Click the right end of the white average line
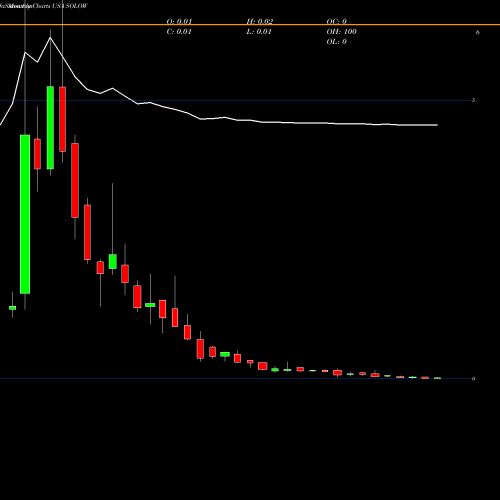500x500 pixels. (x=437, y=125)
